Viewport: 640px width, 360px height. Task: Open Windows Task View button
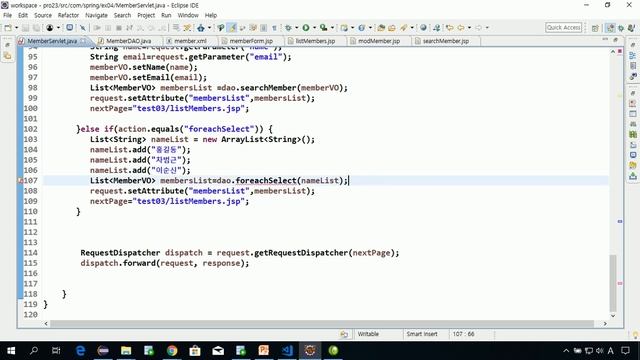[x=56, y=351]
